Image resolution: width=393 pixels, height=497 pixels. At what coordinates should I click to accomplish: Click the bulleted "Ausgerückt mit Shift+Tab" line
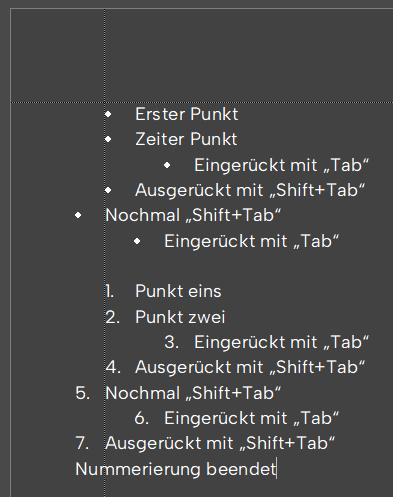pos(250,190)
